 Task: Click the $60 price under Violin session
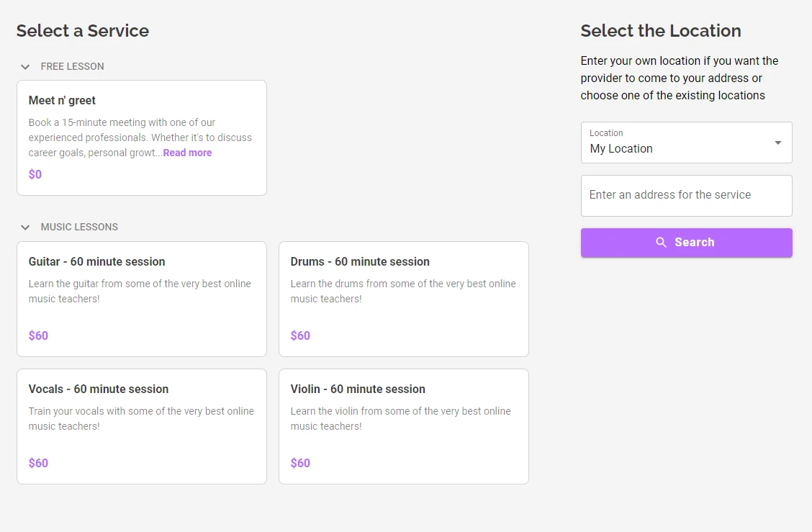tap(300, 463)
